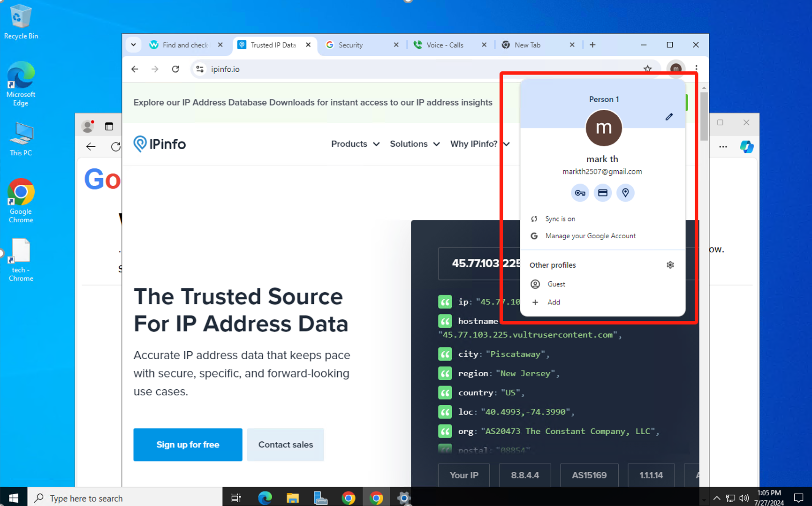Add a new Chrome profile

point(603,302)
